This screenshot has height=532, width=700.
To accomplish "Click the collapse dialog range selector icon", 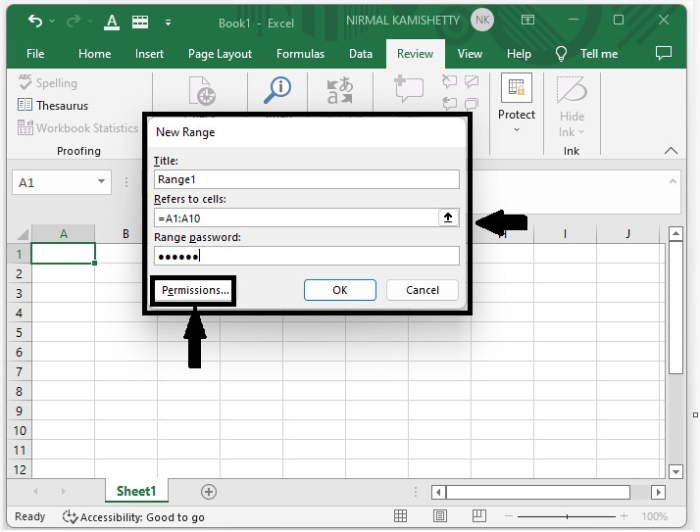I will click(x=448, y=218).
